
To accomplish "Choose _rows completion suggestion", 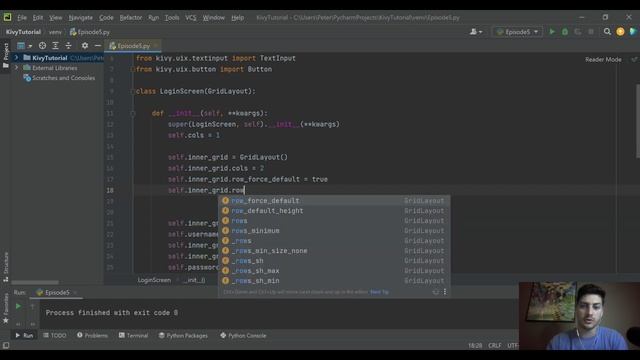I will [x=334, y=241].
